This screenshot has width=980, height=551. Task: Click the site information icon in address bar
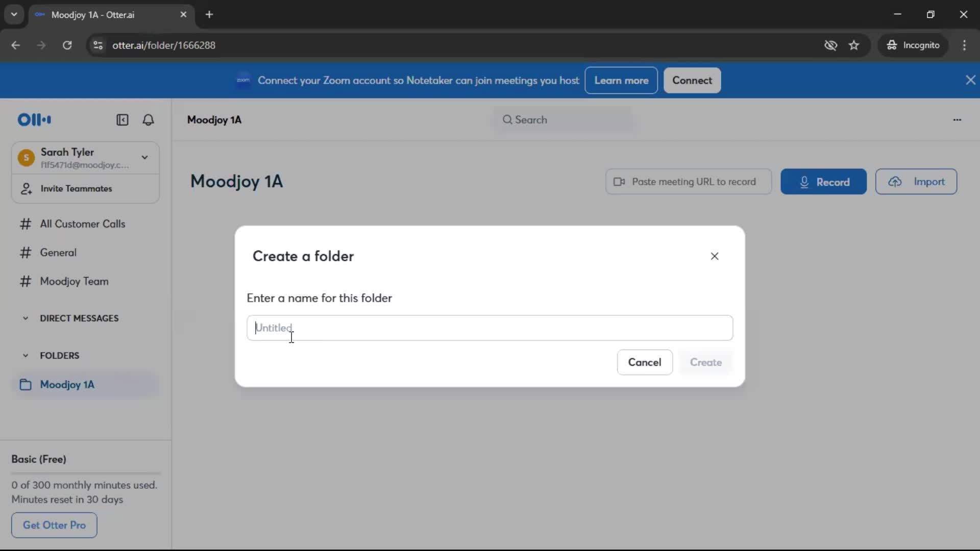pyautogui.click(x=98, y=45)
